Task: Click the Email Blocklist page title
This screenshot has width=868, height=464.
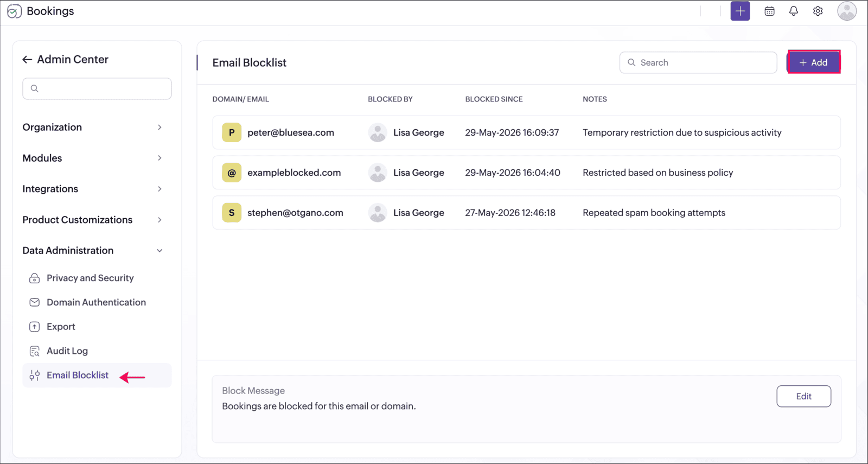Action: [249, 62]
